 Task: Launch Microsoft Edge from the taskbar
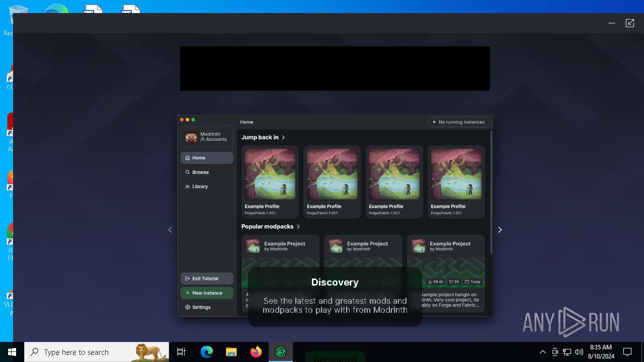(x=207, y=352)
